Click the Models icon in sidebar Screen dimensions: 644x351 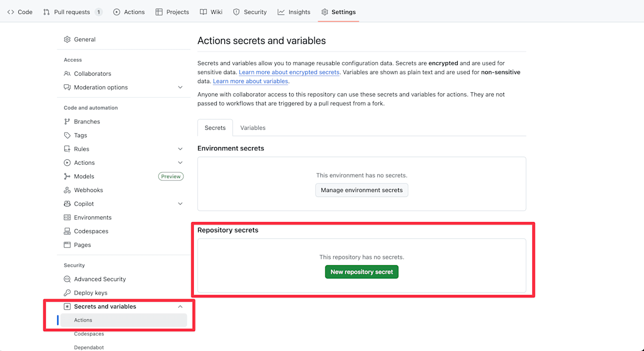click(67, 177)
